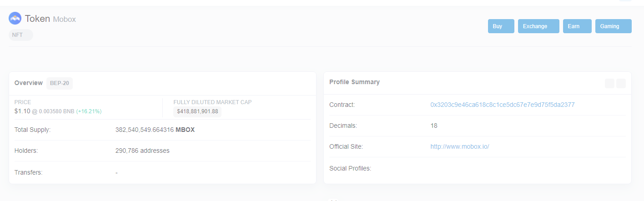Image resolution: width=644 pixels, height=201 pixels.
Task: Select the BEP-20 badge next to Overview
Action: point(60,83)
